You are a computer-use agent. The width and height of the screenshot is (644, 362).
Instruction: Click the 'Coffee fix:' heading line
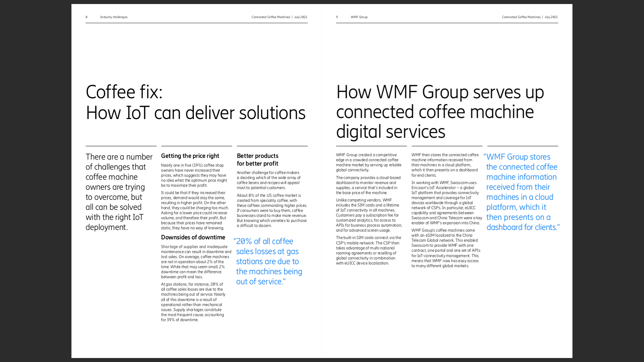124,92
